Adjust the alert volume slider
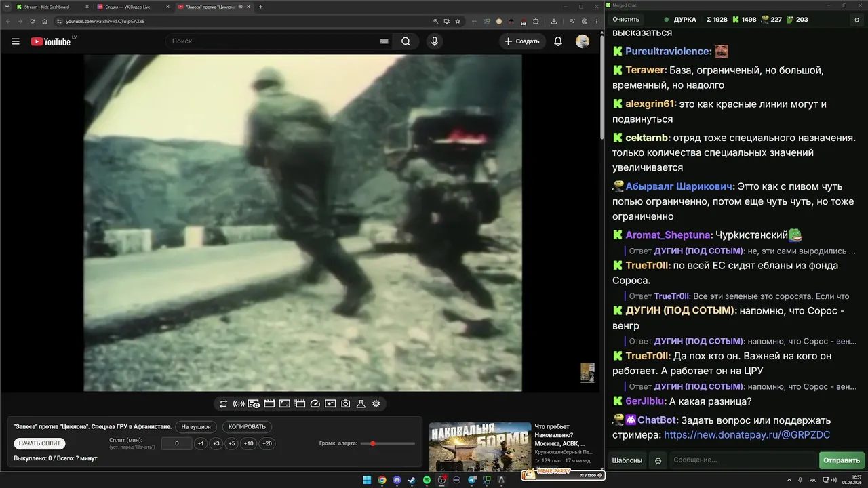The height and width of the screenshot is (488, 868). [x=388, y=443]
